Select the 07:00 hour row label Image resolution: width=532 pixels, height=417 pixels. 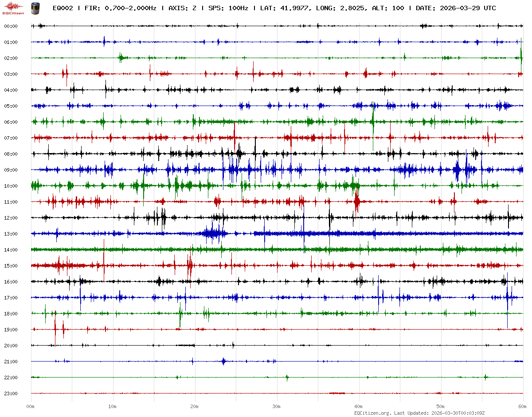(11, 138)
